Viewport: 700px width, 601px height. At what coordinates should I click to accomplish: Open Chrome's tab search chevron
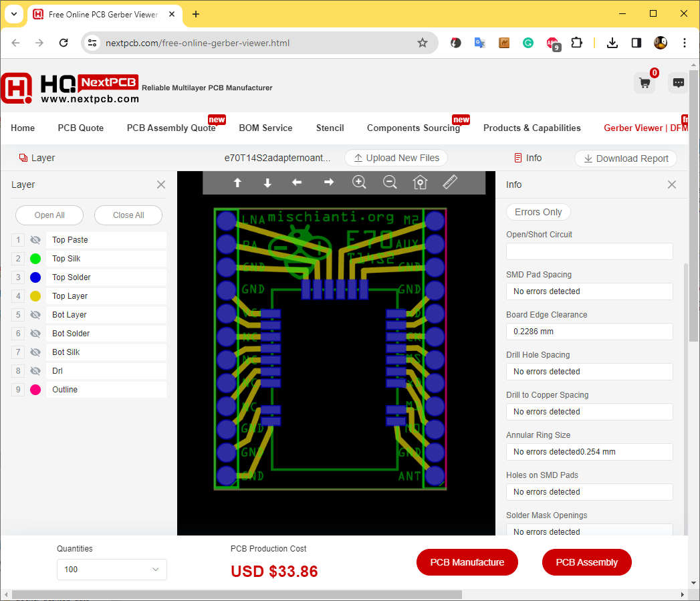(14, 13)
